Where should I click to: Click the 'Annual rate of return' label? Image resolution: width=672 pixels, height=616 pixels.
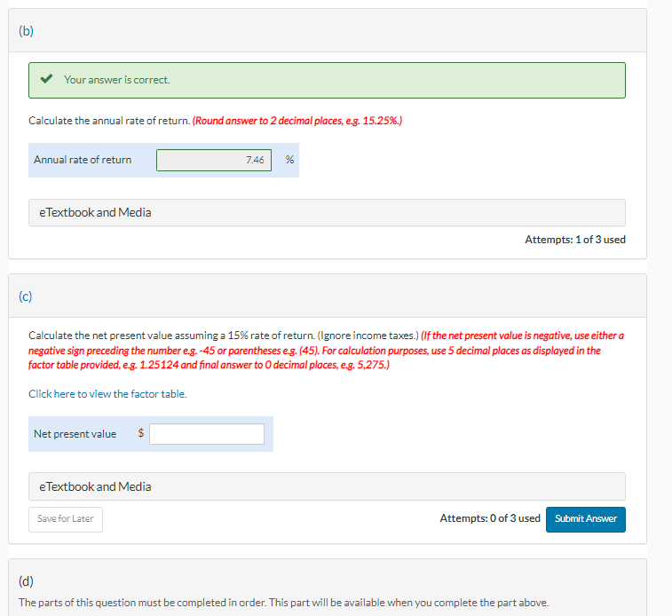coord(83,160)
